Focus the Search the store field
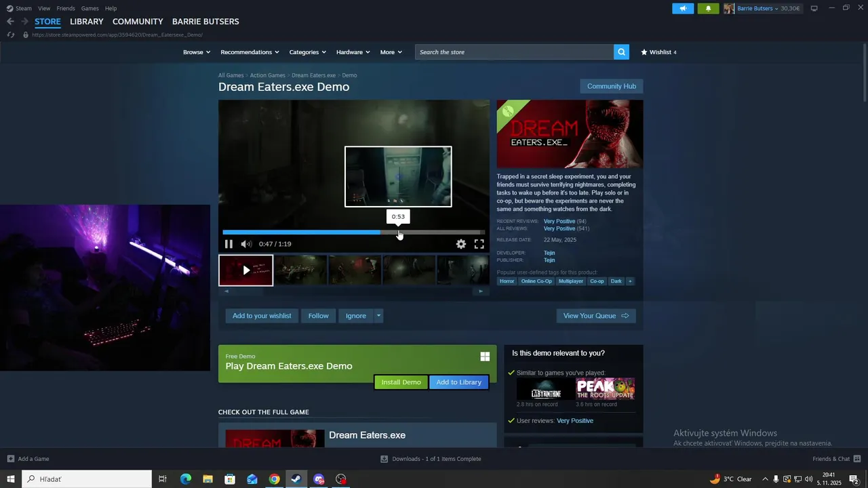This screenshot has width=868, height=488. pos(514,52)
